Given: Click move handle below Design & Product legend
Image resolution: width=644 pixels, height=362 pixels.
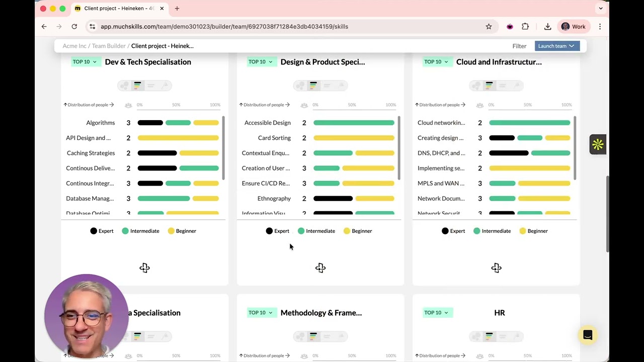Looking at the screenshot, I should point(320,268).
